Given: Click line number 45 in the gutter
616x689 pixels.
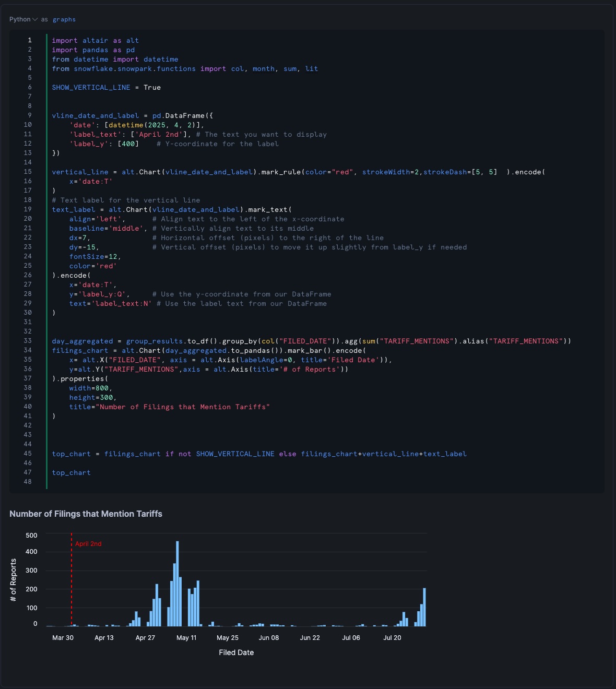Looking at the screenshot, I should click(x=28, y=454).
